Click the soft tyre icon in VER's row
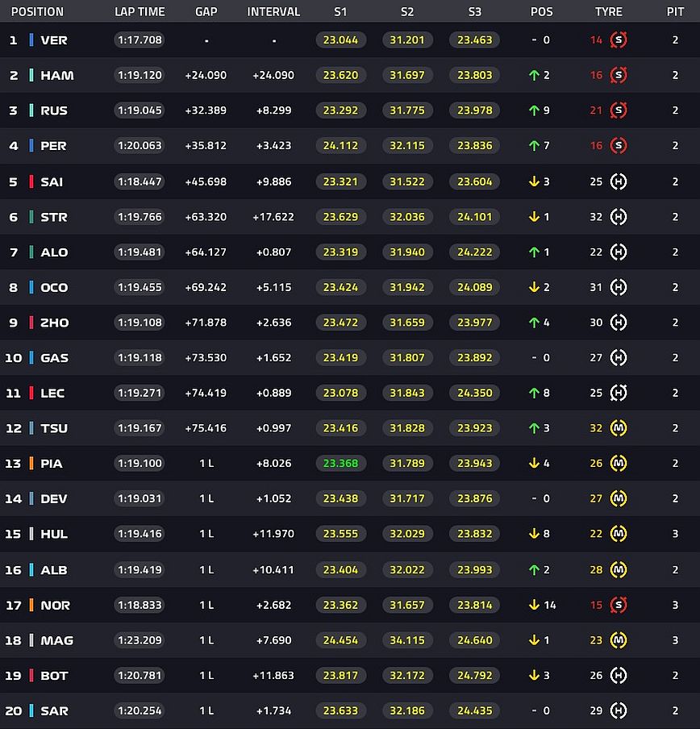Viewport: 700px width, 729px height. coord(619,40)
